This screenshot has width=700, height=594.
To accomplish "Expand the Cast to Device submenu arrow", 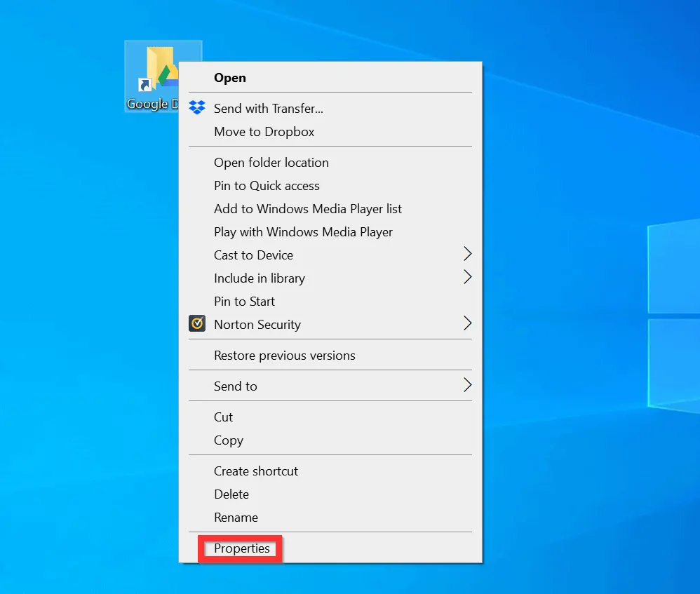I will (x=467, y=254).
